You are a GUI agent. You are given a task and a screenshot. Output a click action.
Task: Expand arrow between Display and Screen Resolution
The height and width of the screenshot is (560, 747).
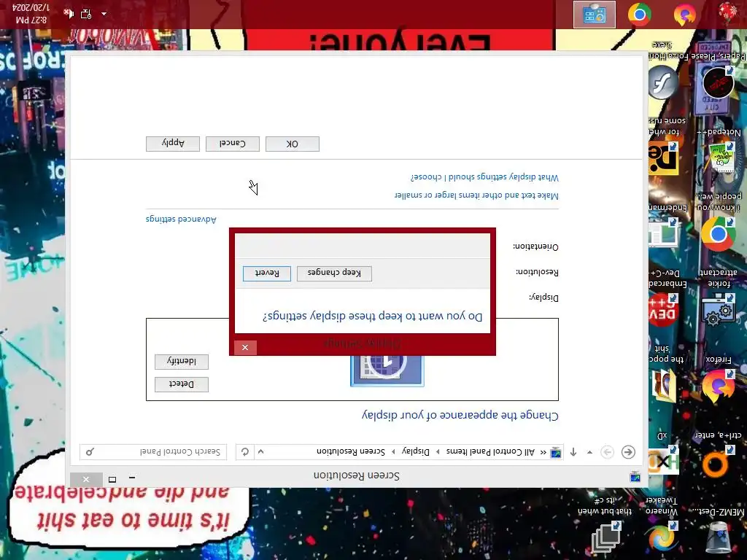[393, 452]
